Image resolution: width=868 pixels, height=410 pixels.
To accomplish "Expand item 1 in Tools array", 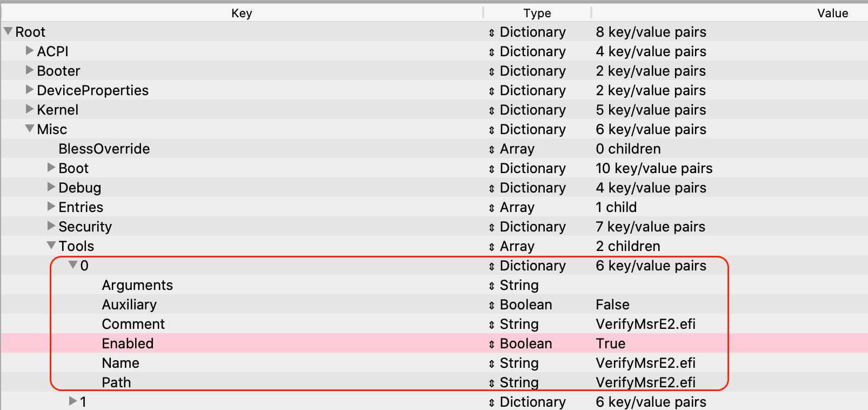I will pyautogui.click(x=73, y=401).
